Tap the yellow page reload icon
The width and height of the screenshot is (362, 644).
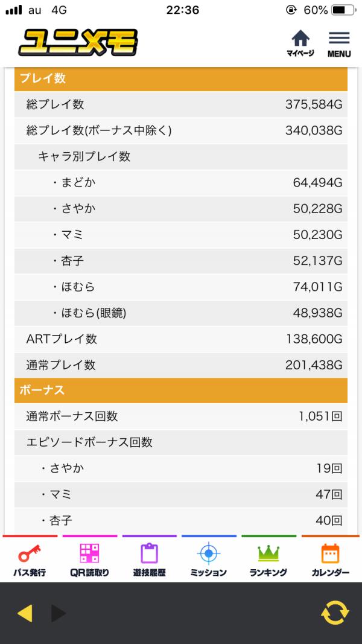click(335, 613)
